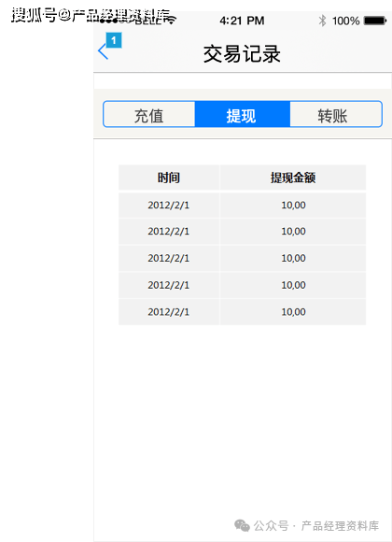Tap the battery indicator icon
The image size is (392, 542).
(375, 21)
